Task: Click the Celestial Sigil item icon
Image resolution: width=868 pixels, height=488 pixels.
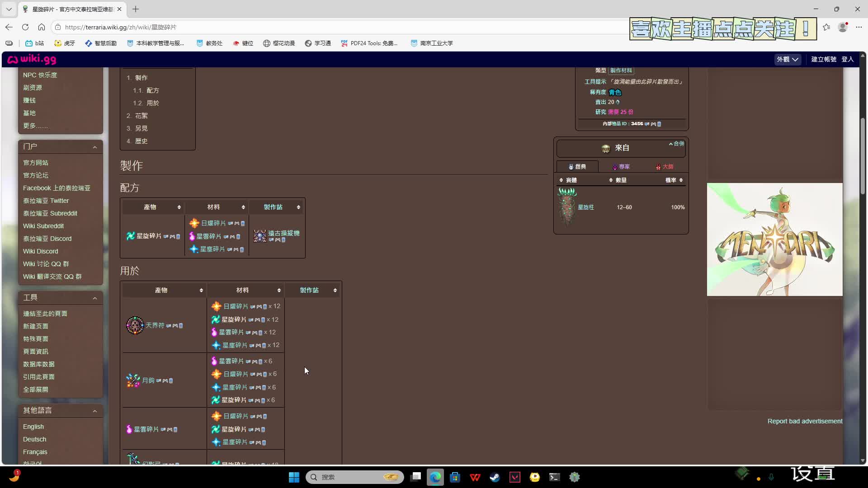Action: click(135, 325)
